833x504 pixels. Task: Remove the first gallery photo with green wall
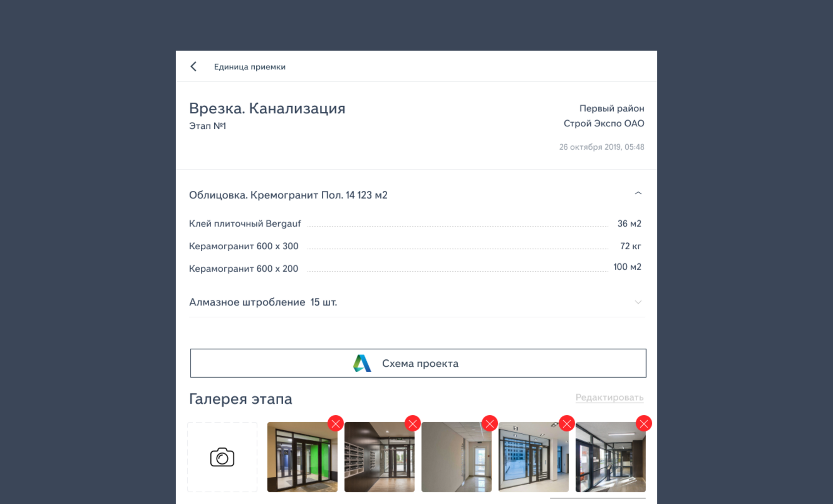(x=336, y=423)
